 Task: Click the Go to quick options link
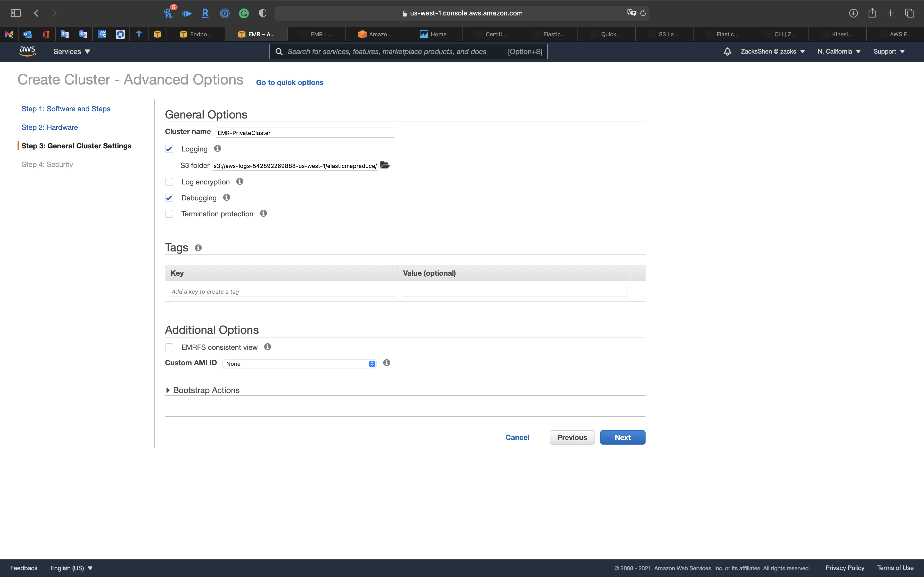click(x=290, y=82)
